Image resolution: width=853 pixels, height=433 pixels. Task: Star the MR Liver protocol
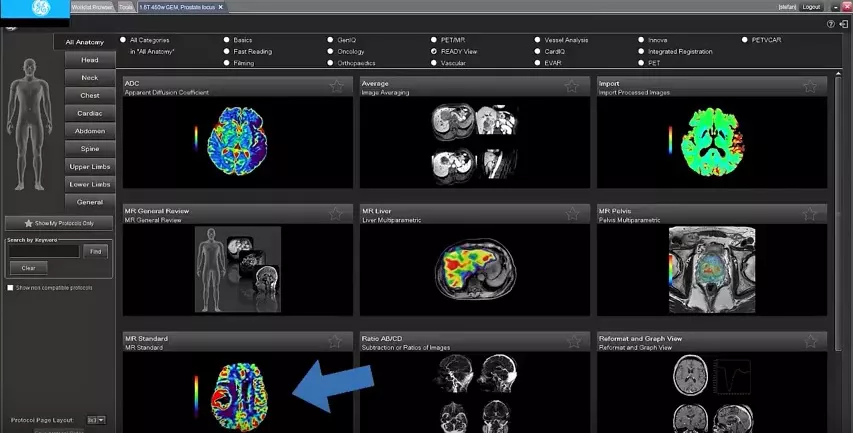point(572,214)
